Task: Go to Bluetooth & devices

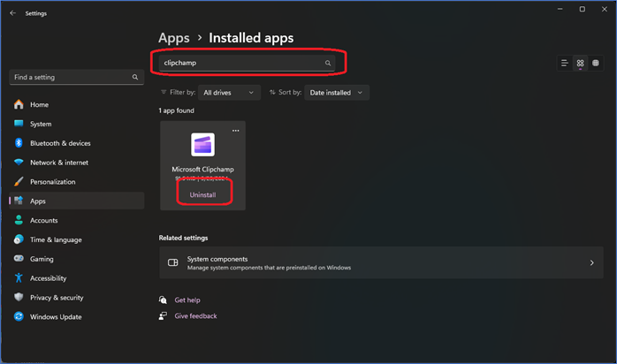Action: pos(76,143)
